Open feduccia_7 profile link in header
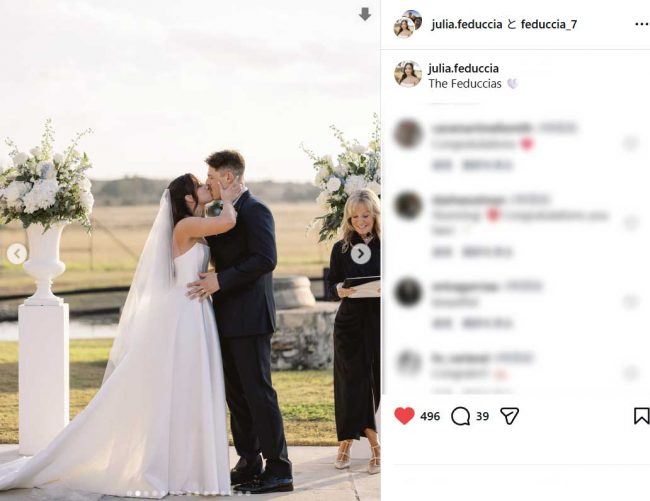This screenshot has width=650, height=501. click(548, 24)
